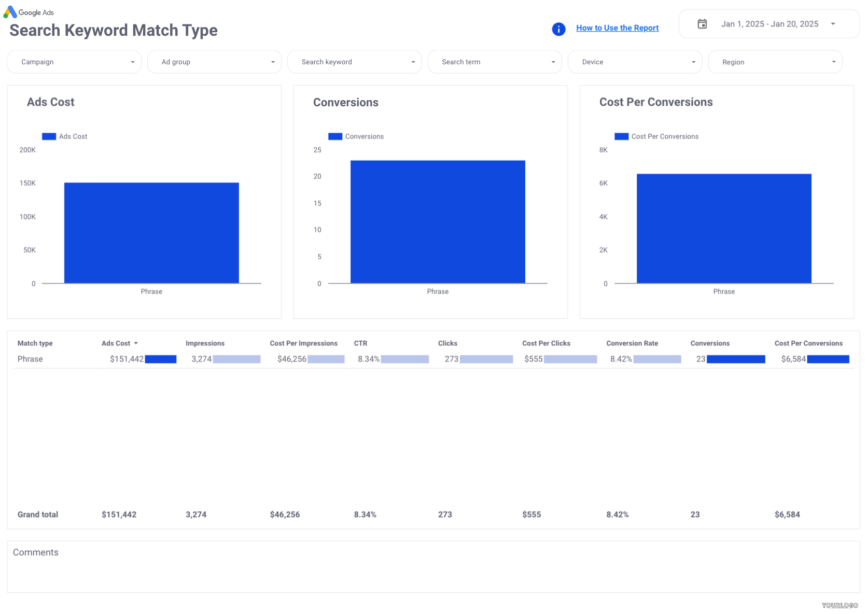This screenshot has width=868, height=614.
Task: Click the blue info circle icon
Action: [558, 29]
